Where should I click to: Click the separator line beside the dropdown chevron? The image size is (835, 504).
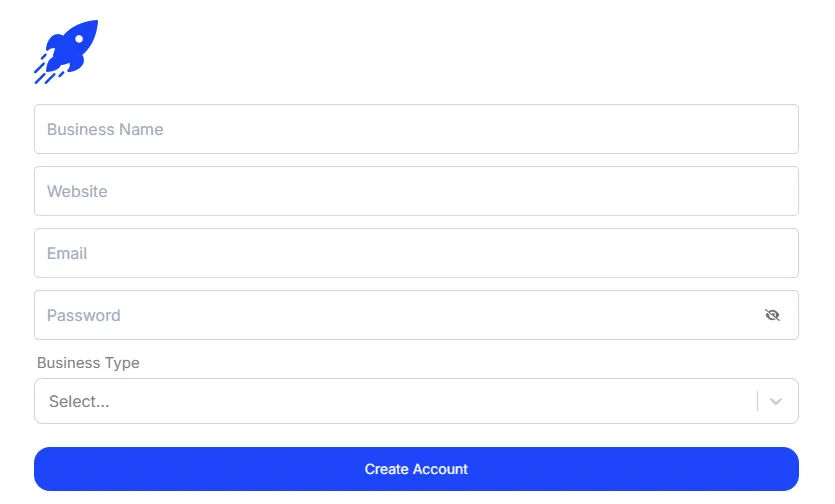(x=757, y=401)
